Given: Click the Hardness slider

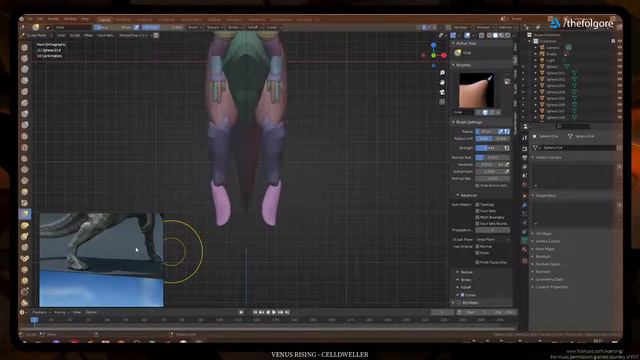Looking at the screenshot, I should (x=486, y=164).
